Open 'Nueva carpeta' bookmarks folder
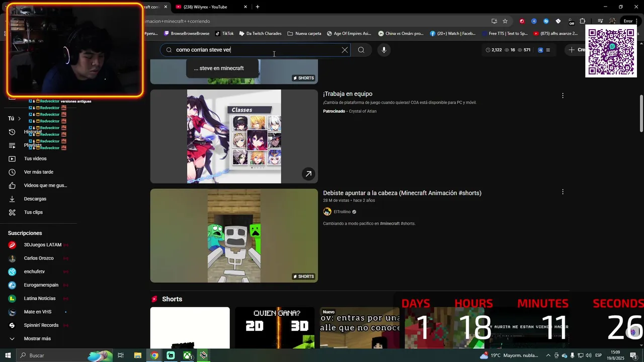 (x=304, y=34)
